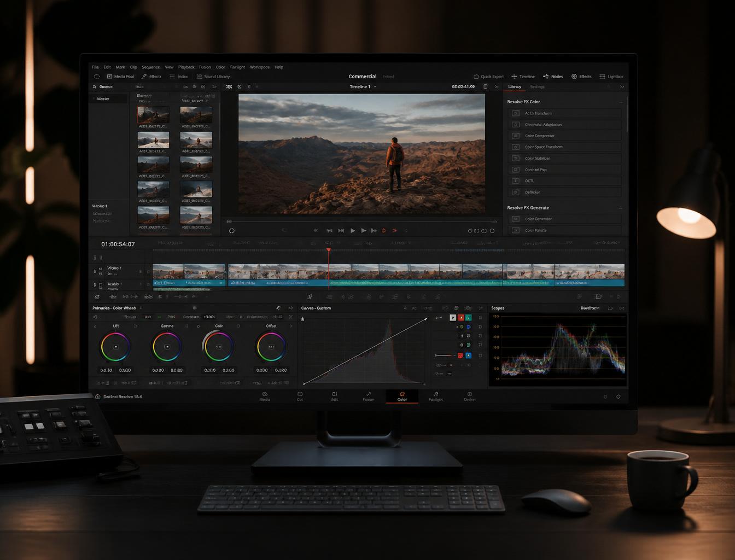Screen dimensions: 735x560
Task: Reset the Lift color wheel
Action: 135,326
